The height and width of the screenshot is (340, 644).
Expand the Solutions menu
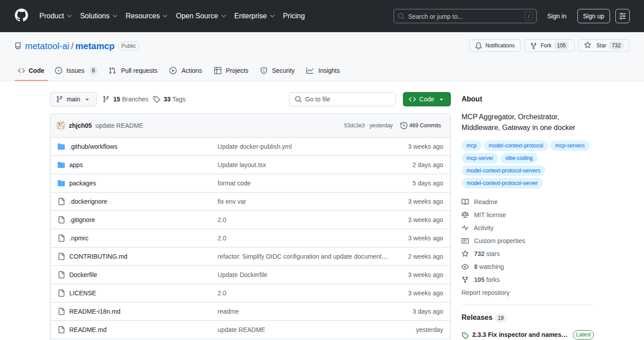(99, 16)
